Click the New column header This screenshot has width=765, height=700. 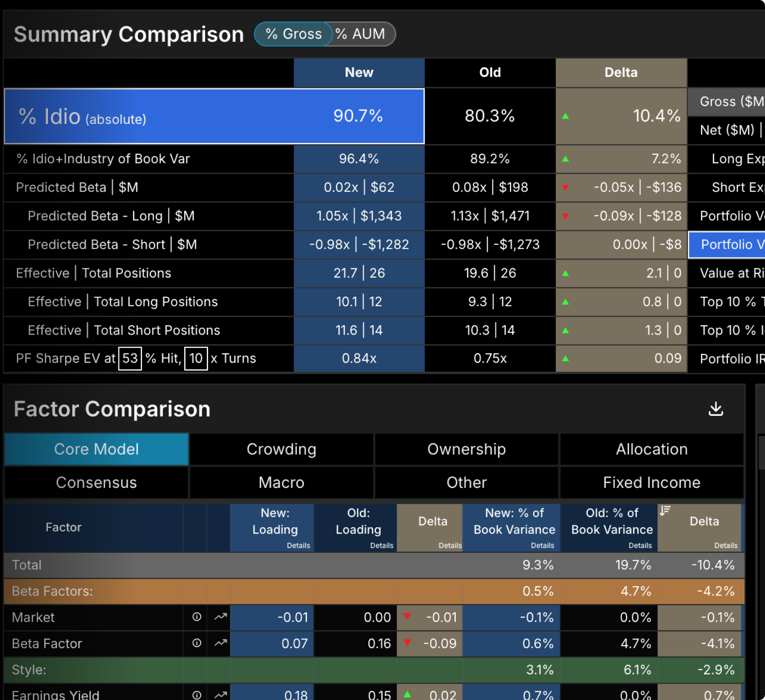(359, 73)
